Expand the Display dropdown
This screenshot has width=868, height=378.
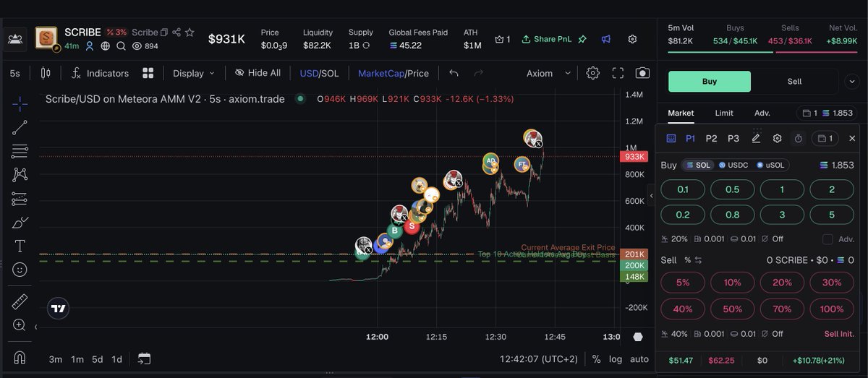click(x=194, y=73)
